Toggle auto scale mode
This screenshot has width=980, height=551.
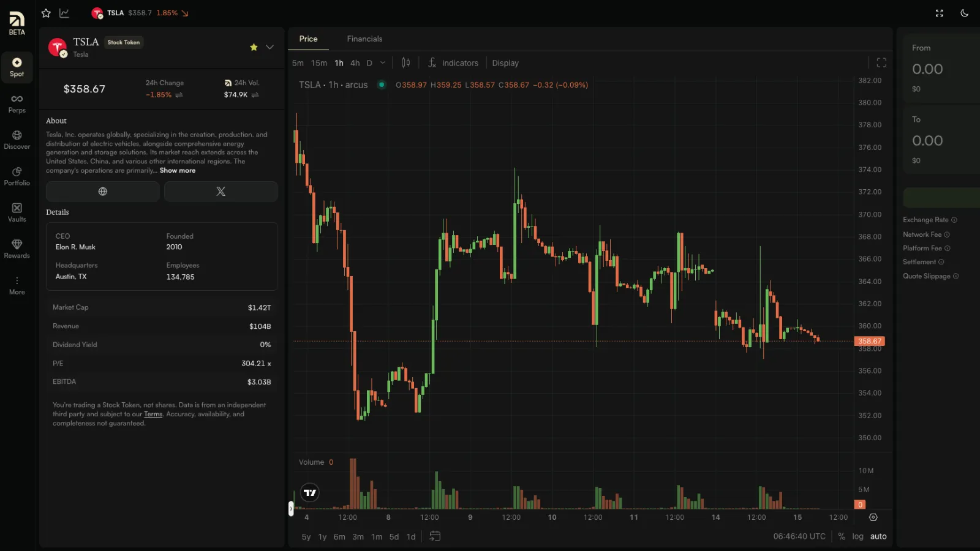878,536
